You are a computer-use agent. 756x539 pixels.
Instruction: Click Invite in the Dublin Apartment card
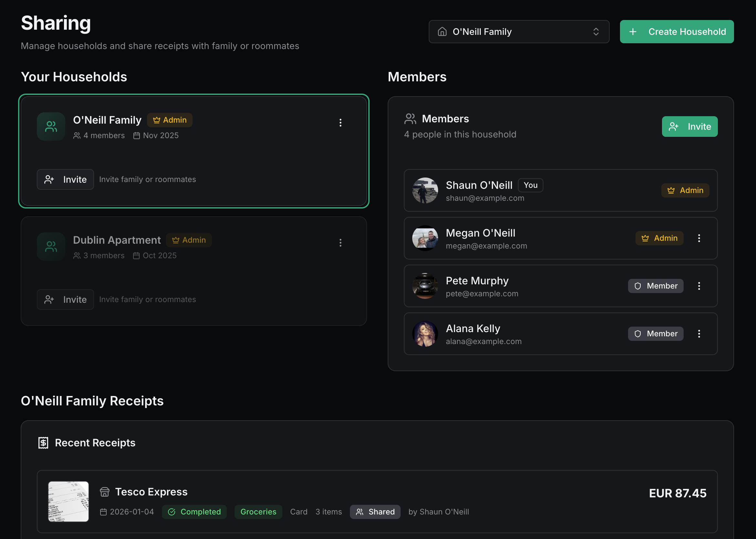click(66, 300)
